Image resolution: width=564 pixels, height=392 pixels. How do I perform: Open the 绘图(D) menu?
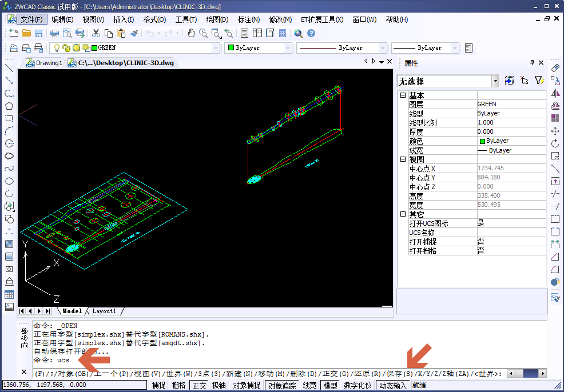[217, 19]
